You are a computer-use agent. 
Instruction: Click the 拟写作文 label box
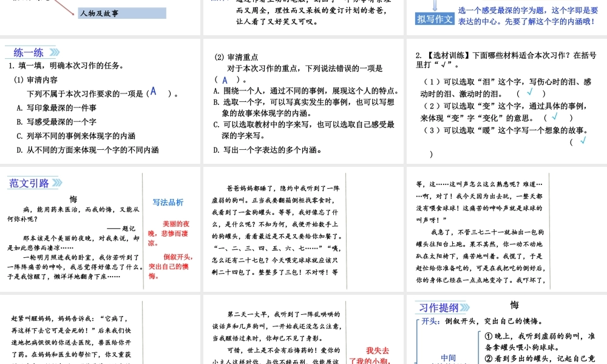435,19
